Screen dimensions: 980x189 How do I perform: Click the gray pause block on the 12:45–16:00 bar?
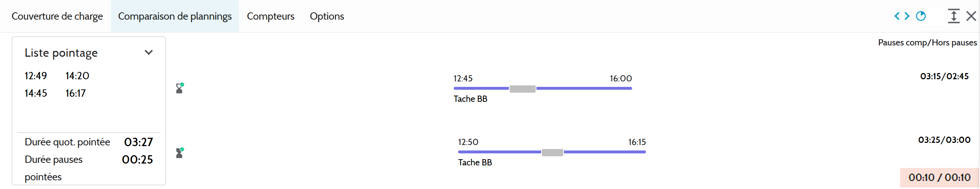[x=522, y=89]
